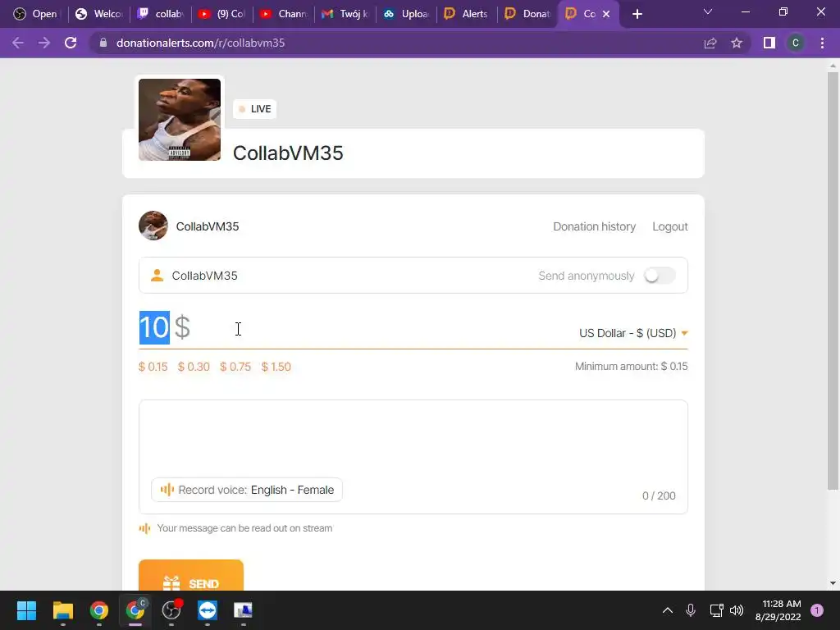840x630 pixels.
Task: Open the Chrome three-dot menu
Action: point(822,43)
